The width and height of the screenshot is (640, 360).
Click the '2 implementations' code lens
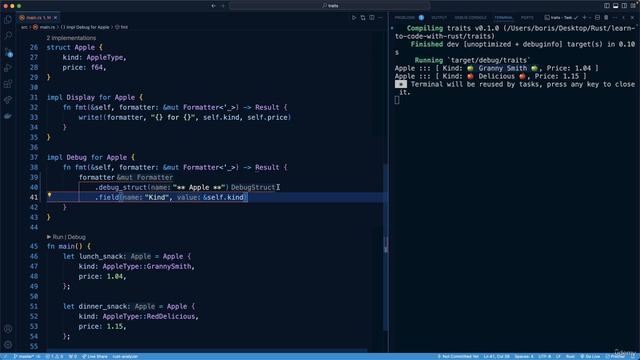coord(71,38)
